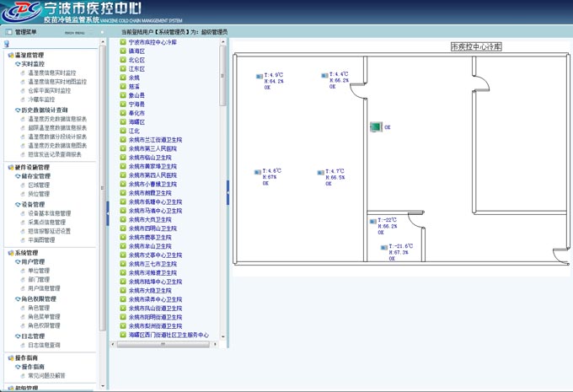Click green icon beside 宁波市疾控中心冷库
This screenshot has height=392, width=573.
(123, 42)
